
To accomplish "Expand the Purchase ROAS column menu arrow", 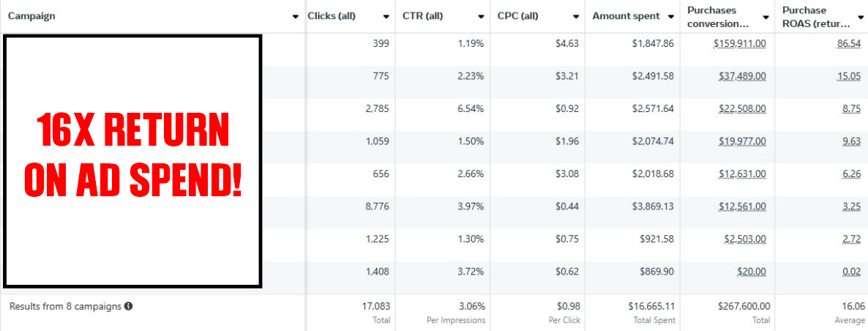I will point(859,16).
